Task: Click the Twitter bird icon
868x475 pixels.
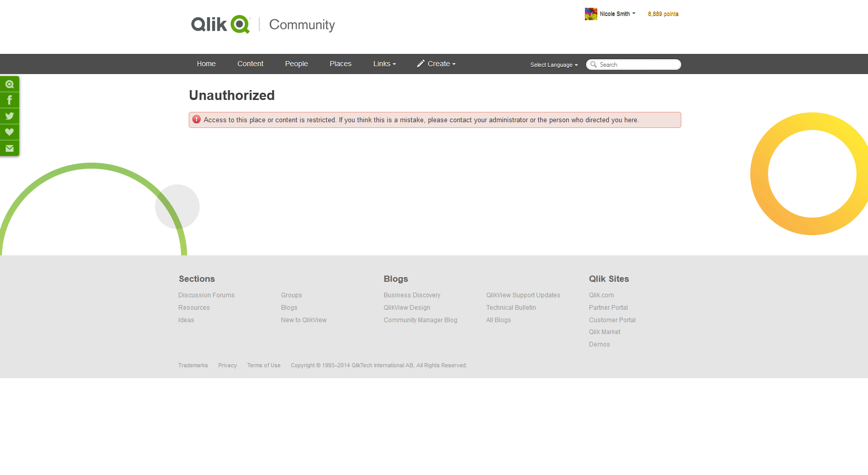Action: click(x=9, y=116)
